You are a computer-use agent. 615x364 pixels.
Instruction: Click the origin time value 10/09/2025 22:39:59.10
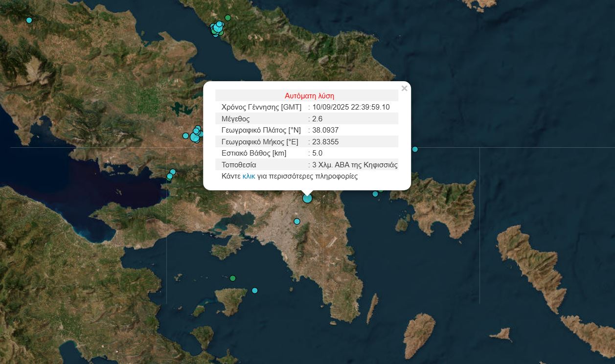351,107
